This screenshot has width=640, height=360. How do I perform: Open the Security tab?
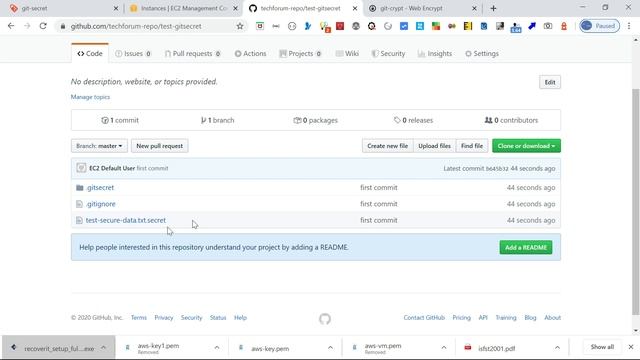(388, 53)
